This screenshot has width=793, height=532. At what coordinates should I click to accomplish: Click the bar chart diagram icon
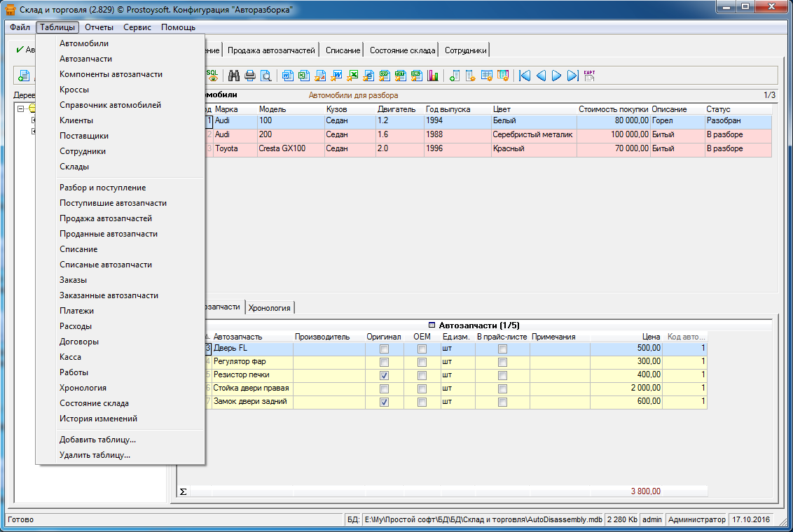click(x=432, y=76)
